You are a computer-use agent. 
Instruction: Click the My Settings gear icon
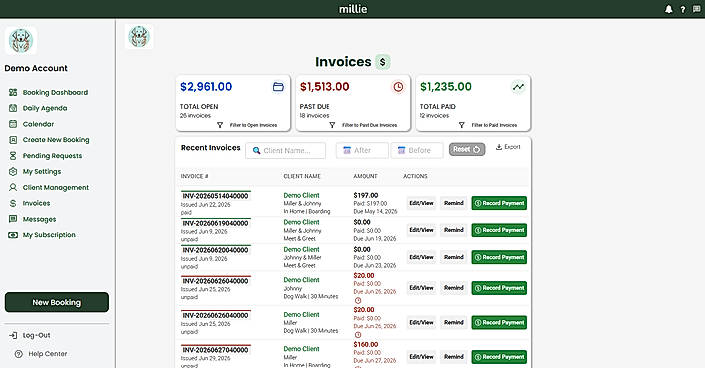pos(13,171)
